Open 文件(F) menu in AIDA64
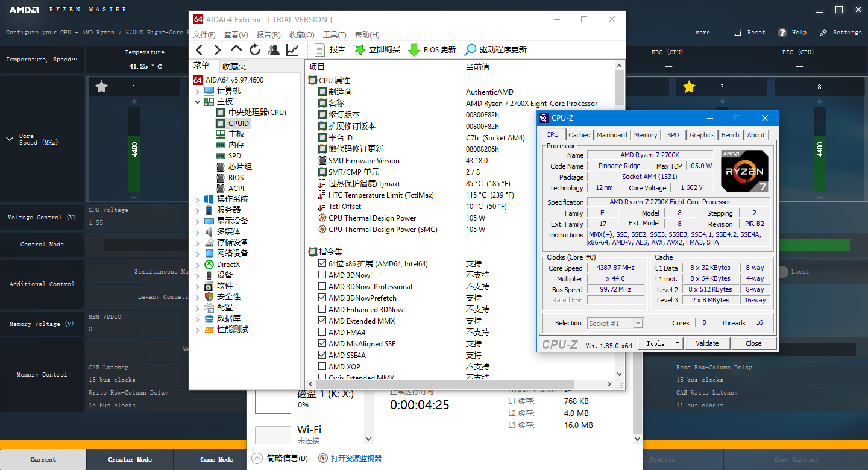 point(204,34)
